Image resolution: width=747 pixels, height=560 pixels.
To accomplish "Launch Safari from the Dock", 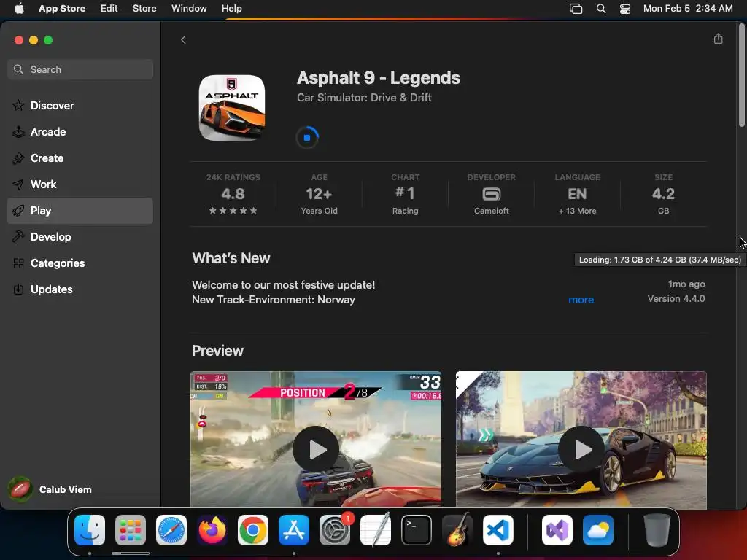I will [x=171, y=530].
